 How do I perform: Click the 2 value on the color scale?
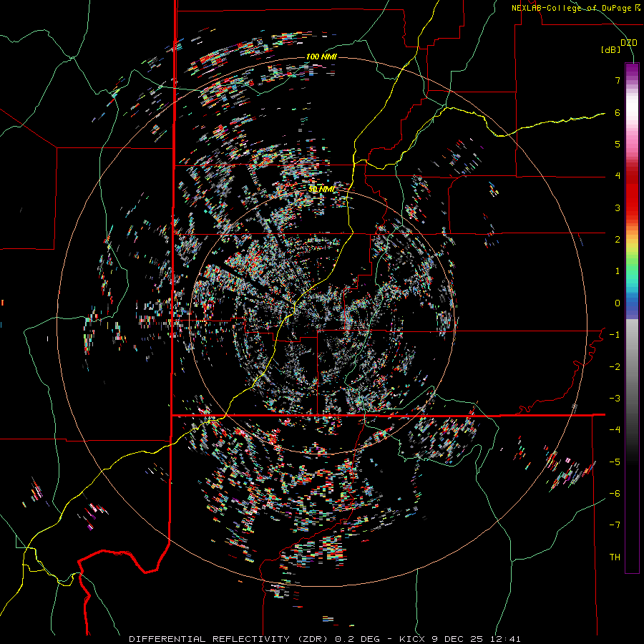(x=618, y=240)
